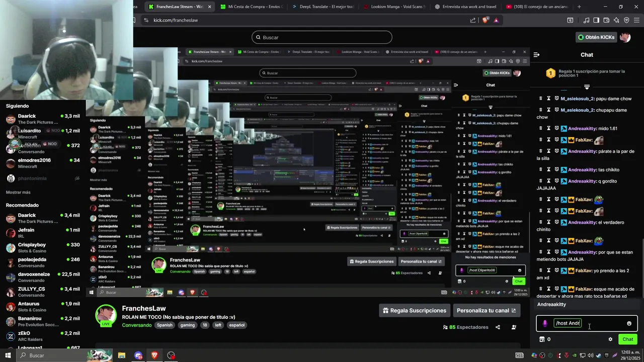Screen dimensions: 644x362
Task: Open chat settings gear icon
Action: tap(610, 339)
